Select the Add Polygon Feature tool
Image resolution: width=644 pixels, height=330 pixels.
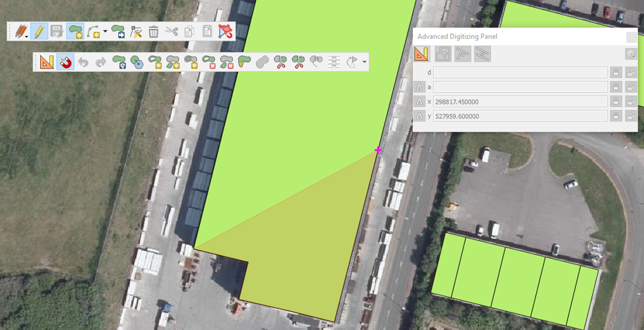(x=75, y=31)
